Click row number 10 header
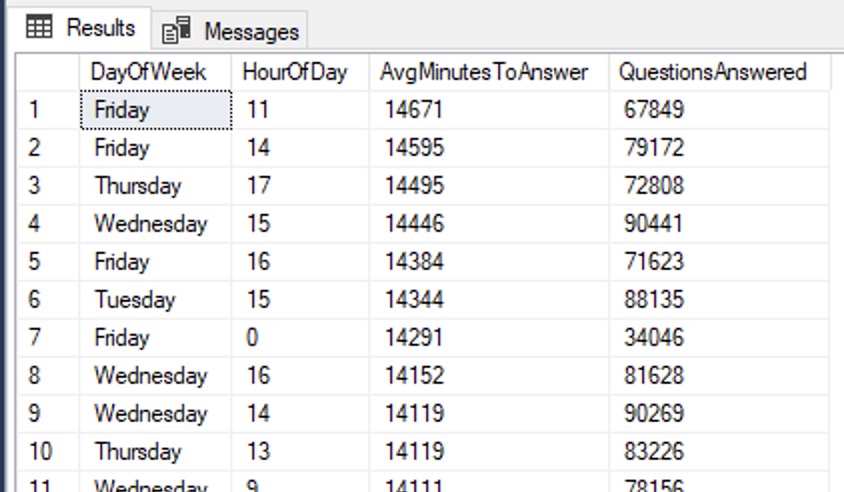 pos(48,452)
